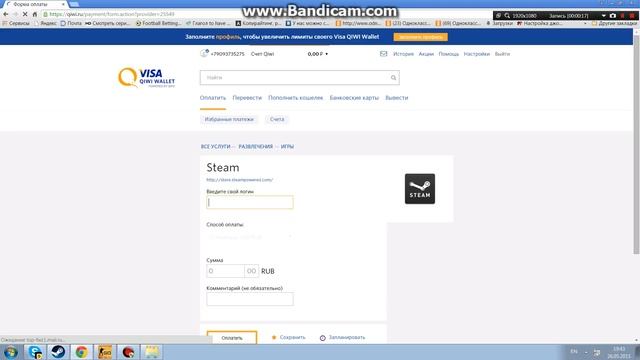The height and width of the screenshot is (360, 640).
Task: Click the Steam logo thumbnail
Action: [420, 189]
